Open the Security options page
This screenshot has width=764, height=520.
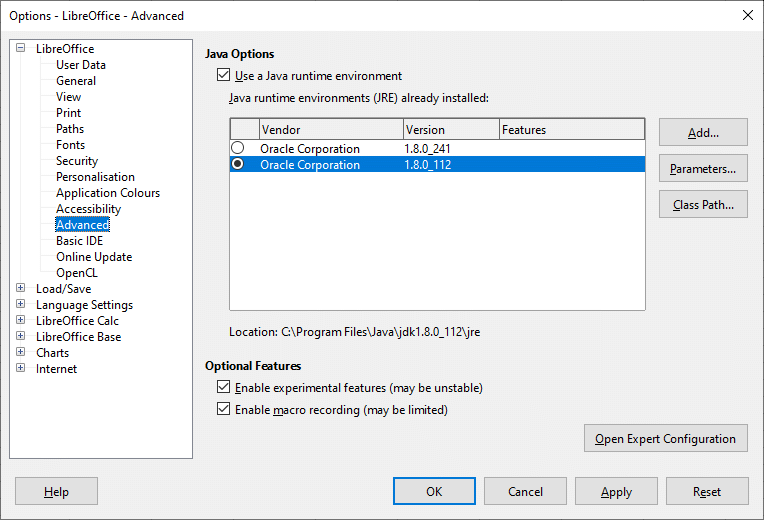pyautogui.click(x=77, y=161)
